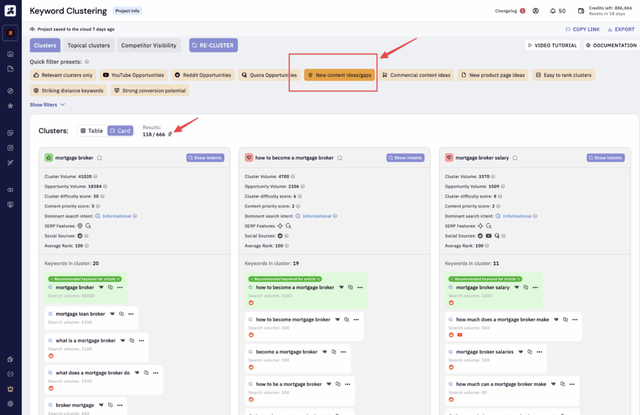
Task: Click copy icon beside 'mortgage loan broker'
Action: click(x=122, y=314)
